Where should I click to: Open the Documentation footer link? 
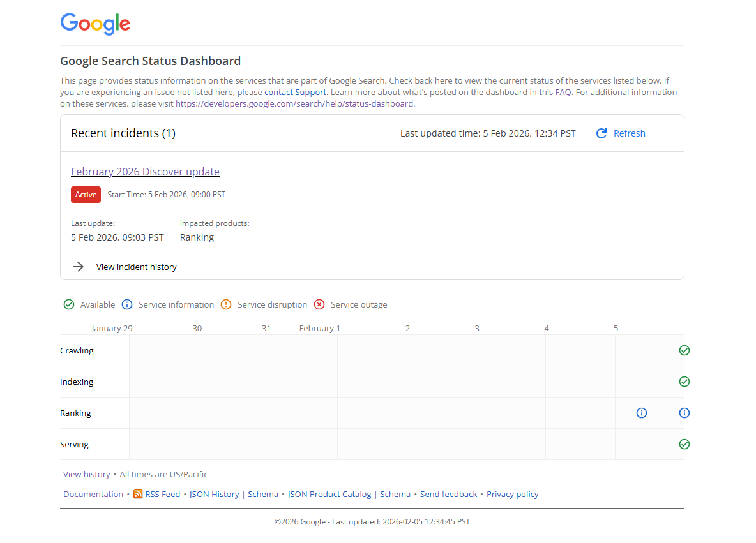[93, 494]
